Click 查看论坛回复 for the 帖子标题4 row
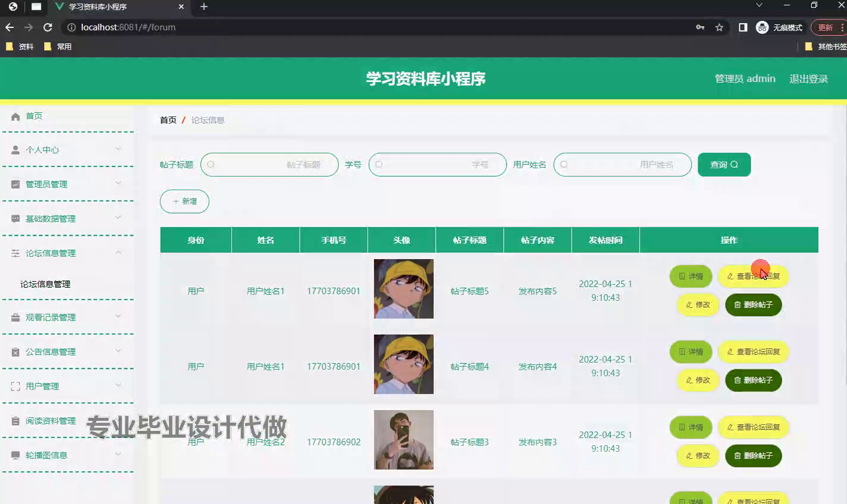Image resolution: width=847 pixels, height=504 pixels. pos(754,352)
